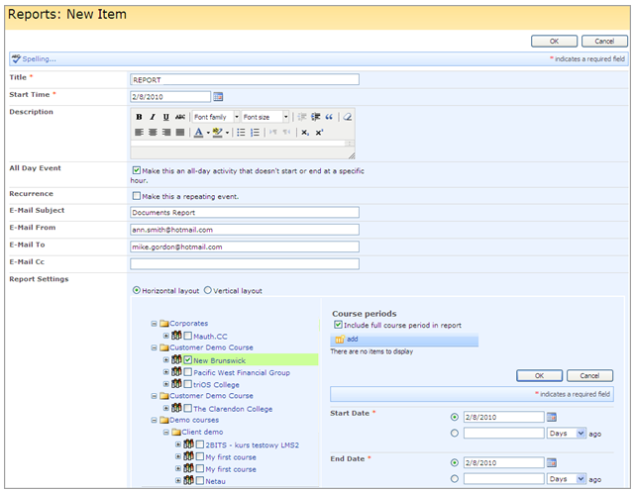Collapse the Client demo tree node
This screenshot has width=634, height=492.
click(x=166, y=433)
